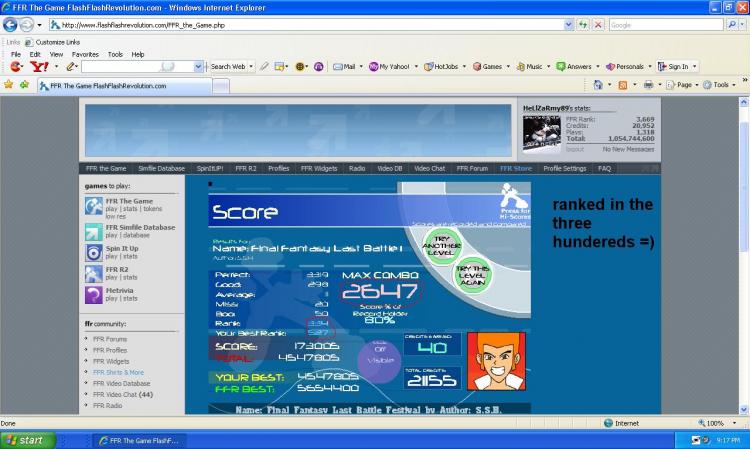Image resolution: width=750 pixels, height=449 pixels.
Task: Open My Yahoo! toolbar button
Action: [x=389, y=66]
